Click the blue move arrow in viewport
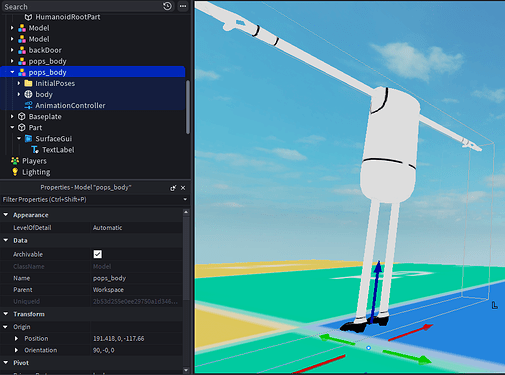This screenshot has height=375, width=505. (375, 292)
